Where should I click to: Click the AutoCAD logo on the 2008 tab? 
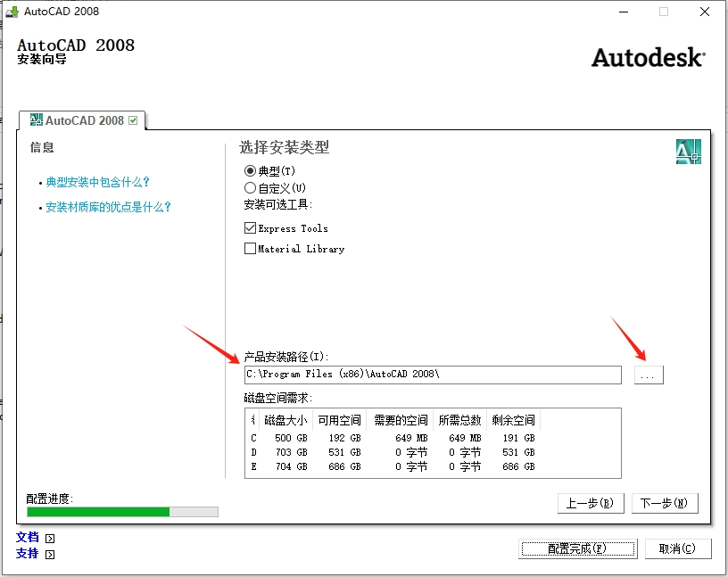37,119
